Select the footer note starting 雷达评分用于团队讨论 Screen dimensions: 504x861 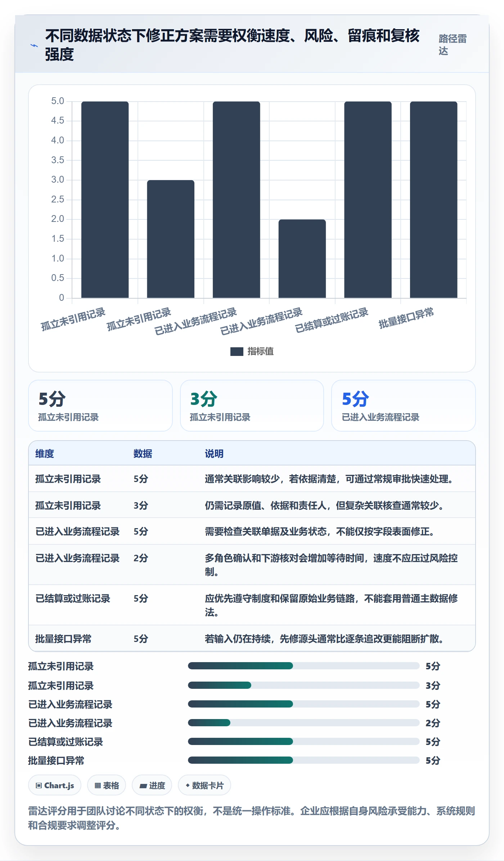coord(252,818)
